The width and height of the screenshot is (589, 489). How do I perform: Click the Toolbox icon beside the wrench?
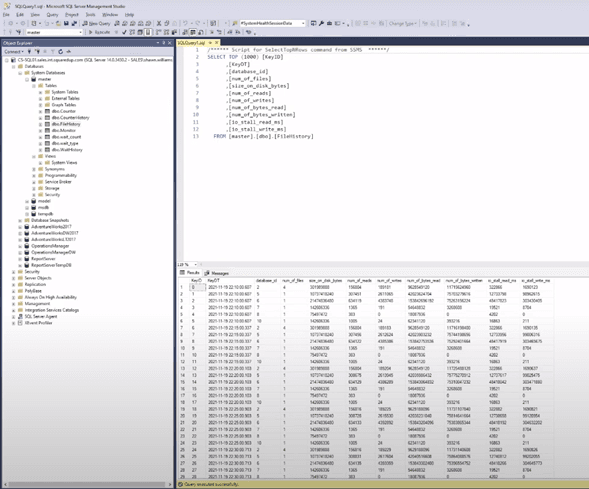[329, 23]
